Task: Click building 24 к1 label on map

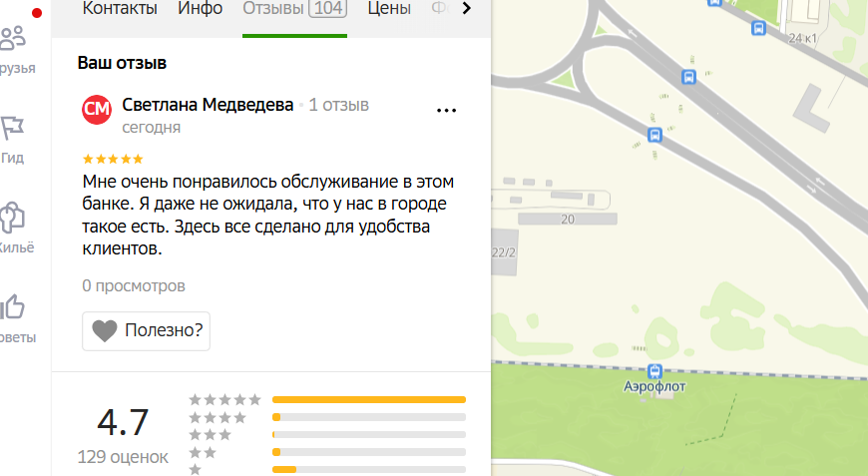Action: point(802,38)
